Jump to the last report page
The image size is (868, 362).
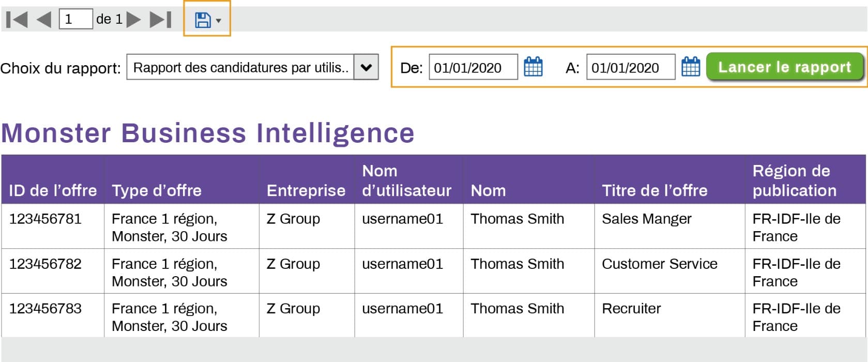point(160,20)
